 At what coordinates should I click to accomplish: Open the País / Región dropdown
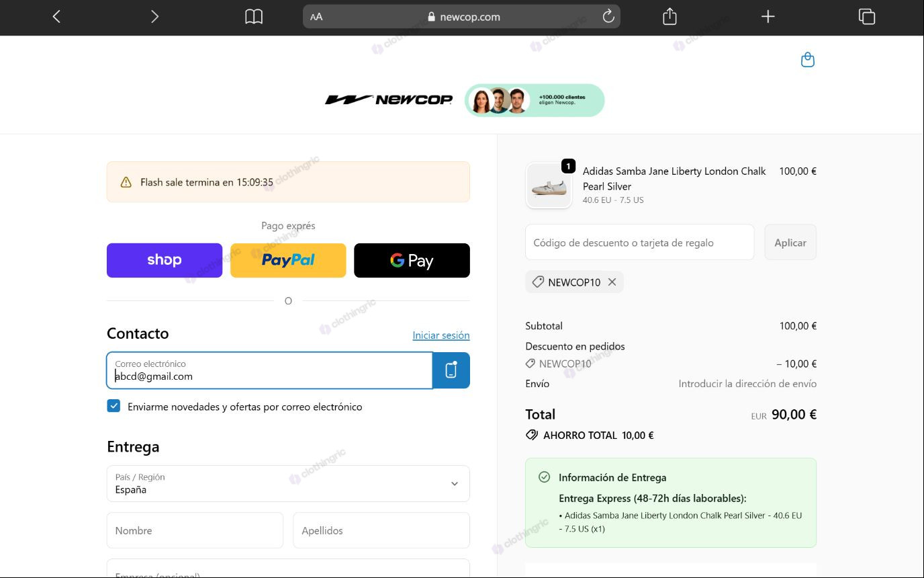tap(288, 484)
